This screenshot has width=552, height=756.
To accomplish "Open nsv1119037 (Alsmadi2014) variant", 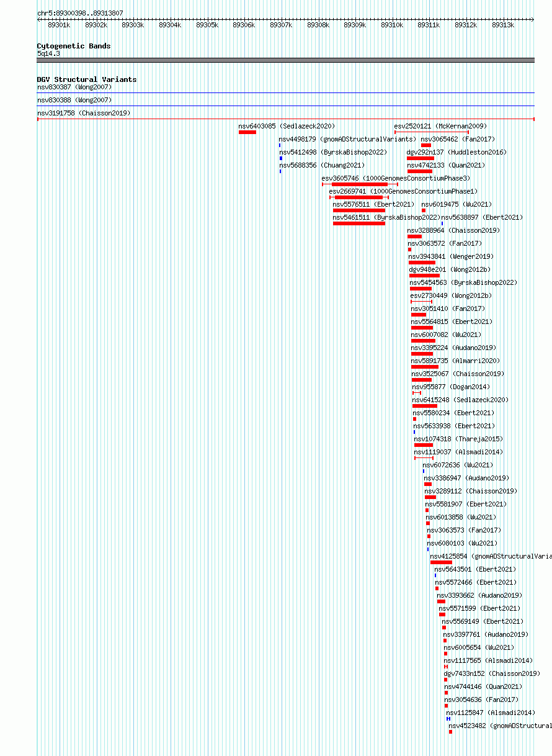I will [x=459, y=452].
